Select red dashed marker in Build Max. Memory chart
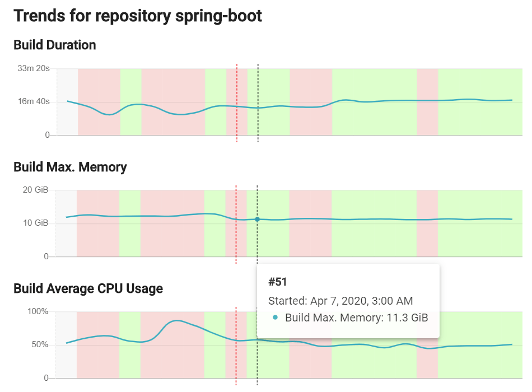 pos(236,235)
